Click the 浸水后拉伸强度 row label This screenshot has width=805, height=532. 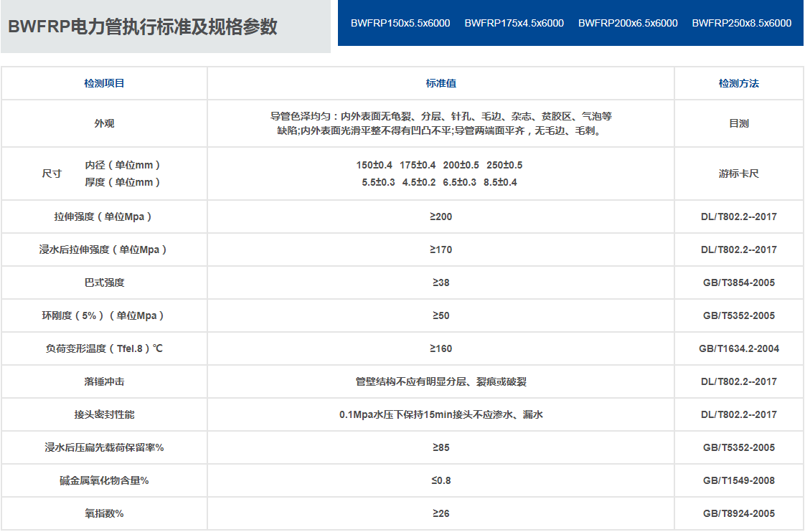pyautogui.click(x=103, y=250)
